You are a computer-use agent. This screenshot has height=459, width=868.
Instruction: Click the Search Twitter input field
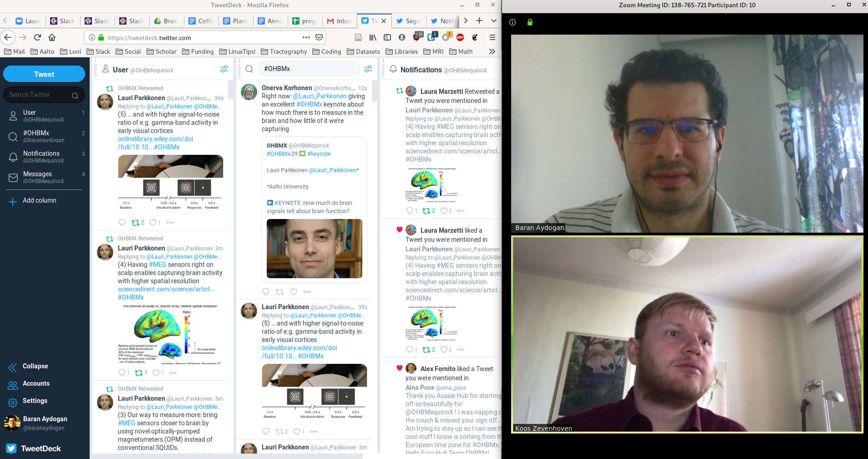point(39,95)
